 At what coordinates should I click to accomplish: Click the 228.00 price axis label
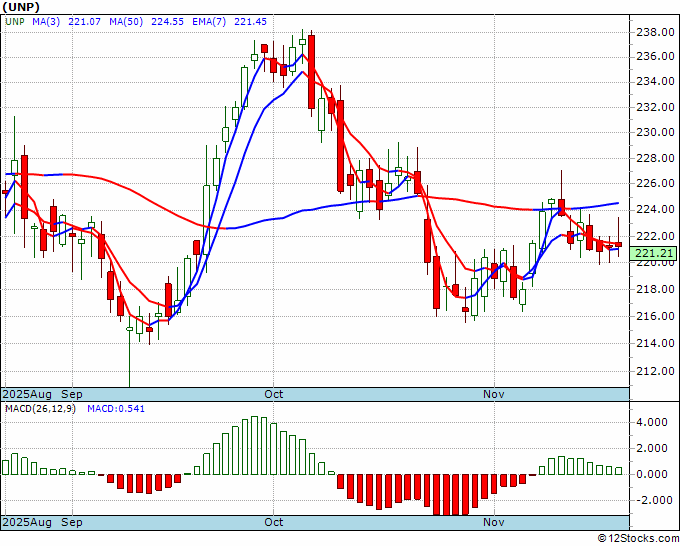[655, 158]
